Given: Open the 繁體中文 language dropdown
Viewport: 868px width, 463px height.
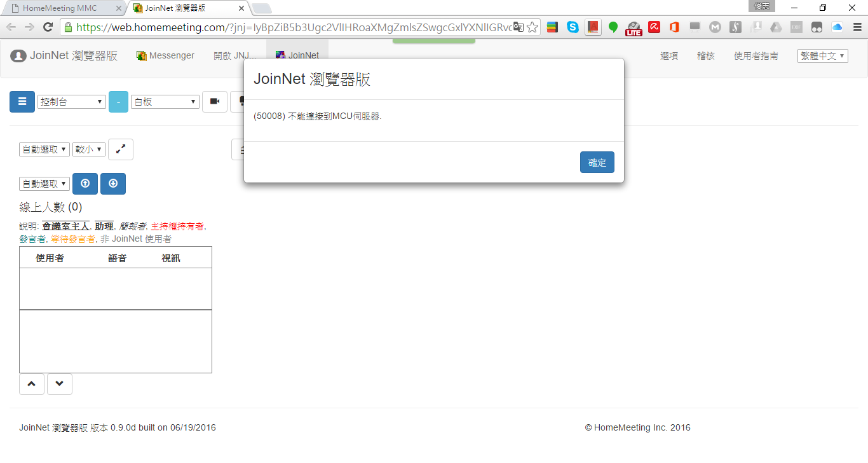Looking at the screenshot, I should coord(823,56).
